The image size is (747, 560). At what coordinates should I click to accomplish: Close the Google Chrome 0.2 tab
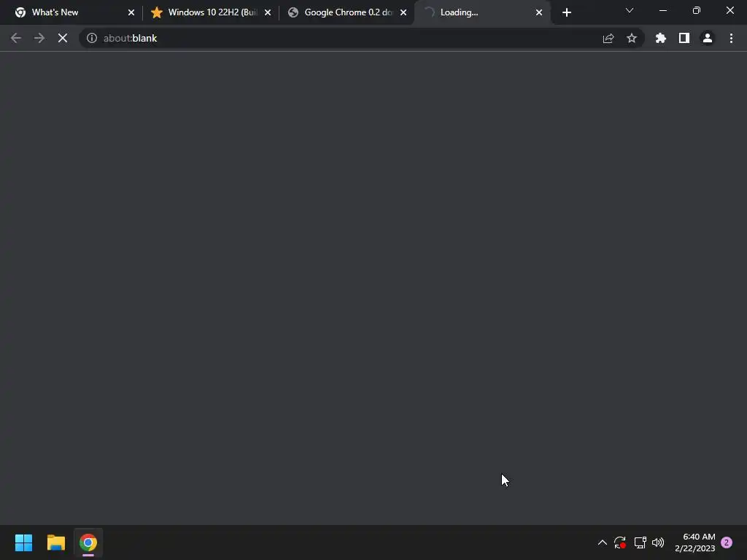[x=403, y=12]
